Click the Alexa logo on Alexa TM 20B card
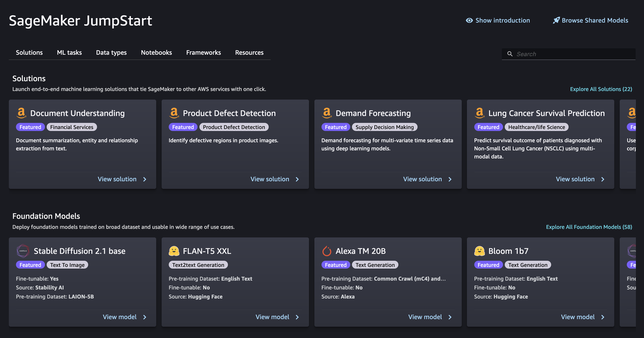 pyautogui.click(x=326, y=251)
